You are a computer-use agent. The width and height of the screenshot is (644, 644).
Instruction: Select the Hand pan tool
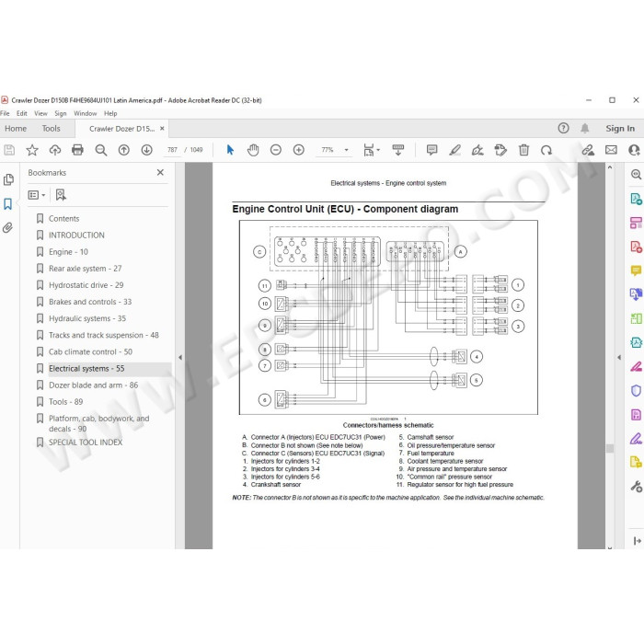253,150
